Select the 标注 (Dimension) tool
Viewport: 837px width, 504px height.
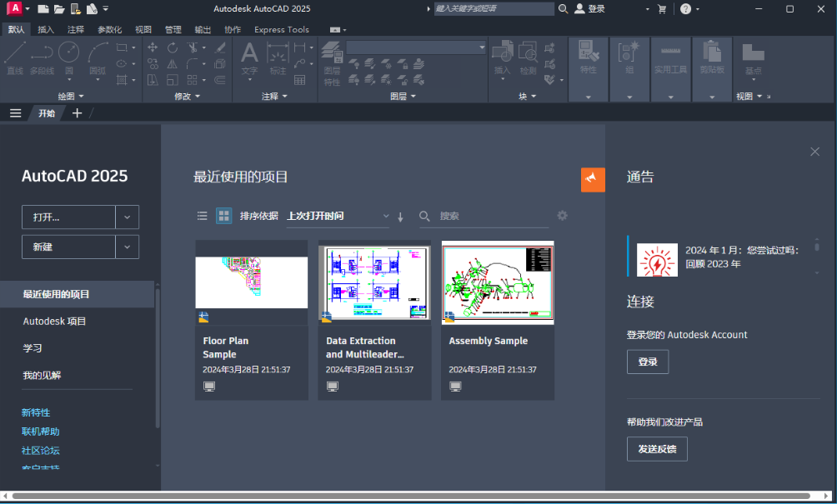pyautogui.click(x=278, y=58)
